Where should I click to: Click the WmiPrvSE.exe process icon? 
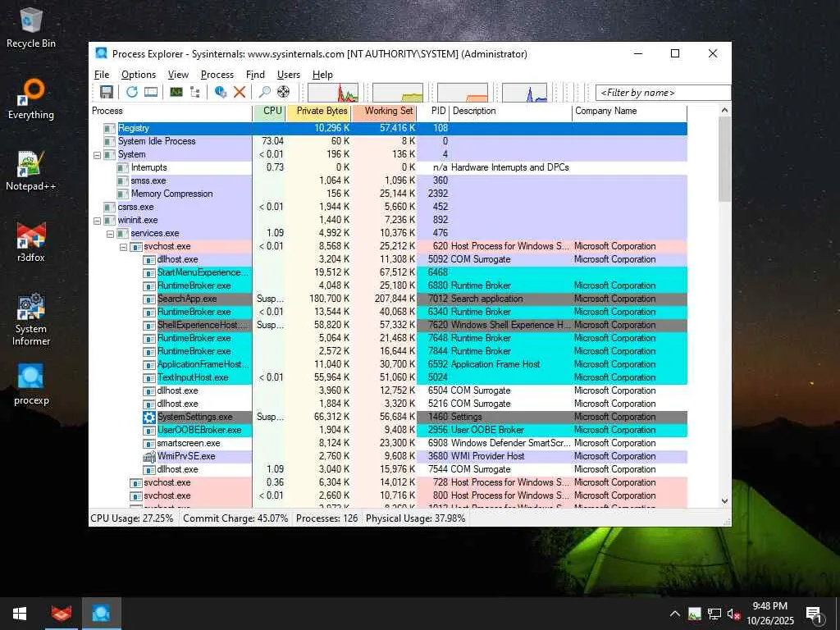149,456
